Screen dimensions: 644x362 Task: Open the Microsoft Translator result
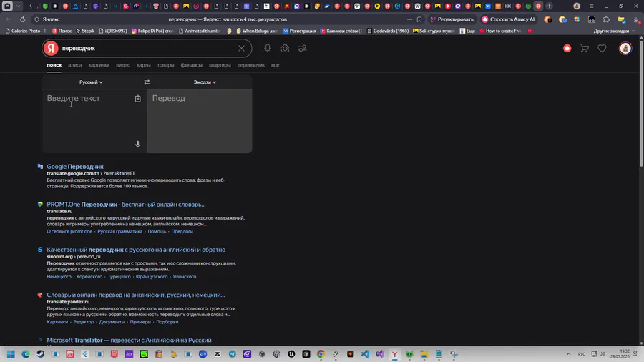coord(129,340)
